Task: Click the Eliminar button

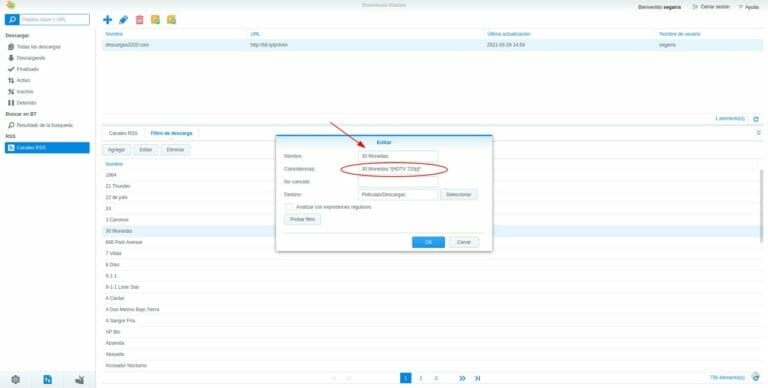Action: tap(175, 149)
